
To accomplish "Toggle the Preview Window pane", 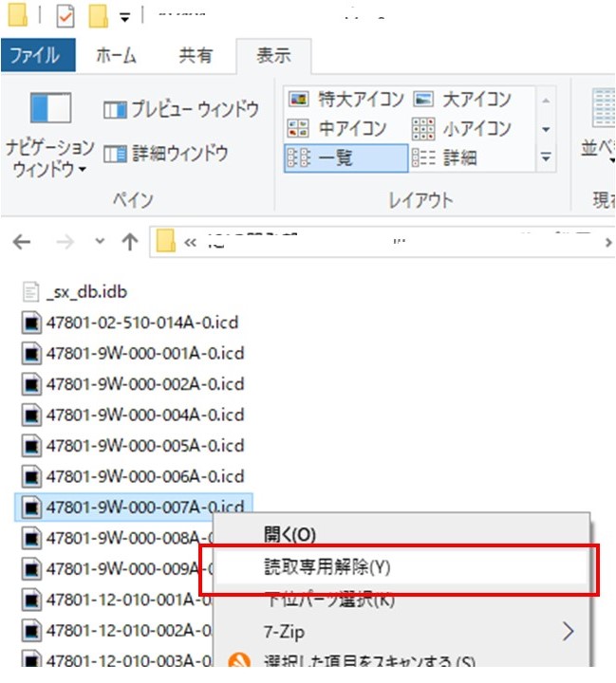I will click(x=181, y=110).
